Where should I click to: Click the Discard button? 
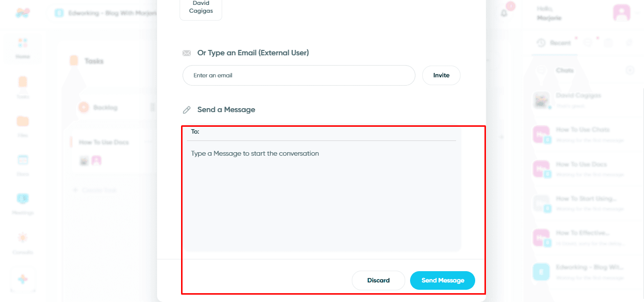pos(378,280)
